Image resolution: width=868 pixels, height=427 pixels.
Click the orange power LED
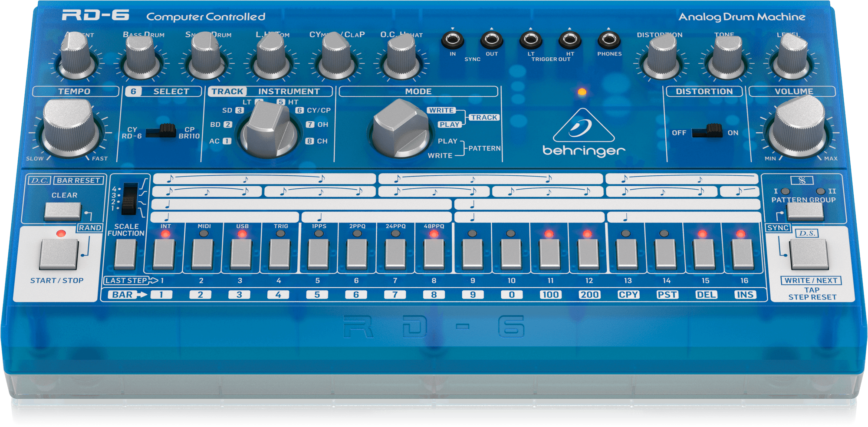click(x=582, y=92)
